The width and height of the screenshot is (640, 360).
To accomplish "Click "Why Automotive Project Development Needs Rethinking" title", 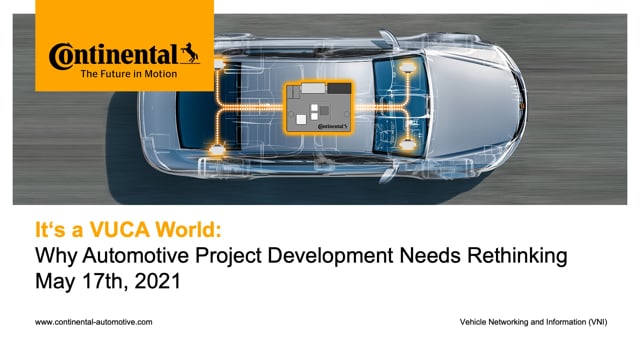I will [x=301, y=256].
